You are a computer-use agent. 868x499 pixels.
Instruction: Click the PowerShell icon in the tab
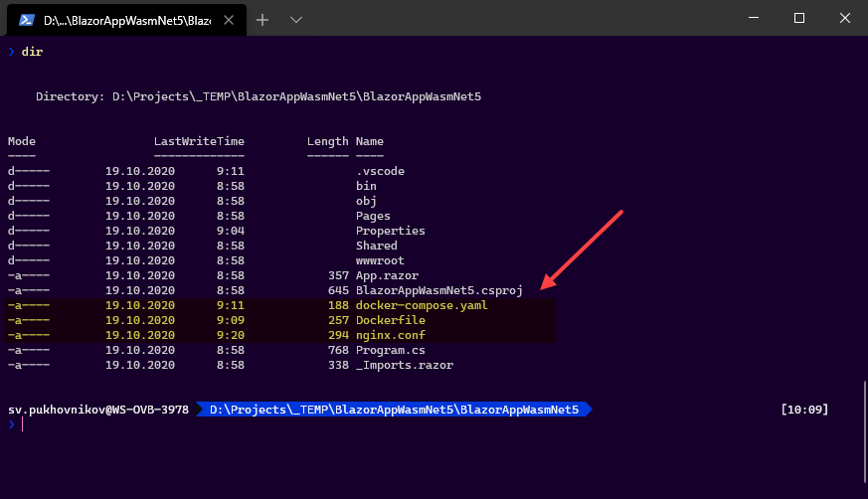(27, 21)
